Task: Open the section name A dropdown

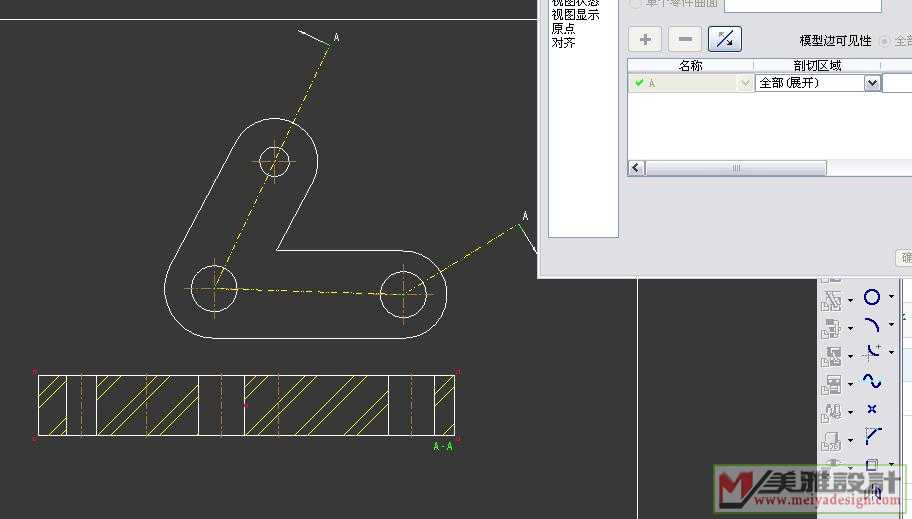Action: coord(744,84)
